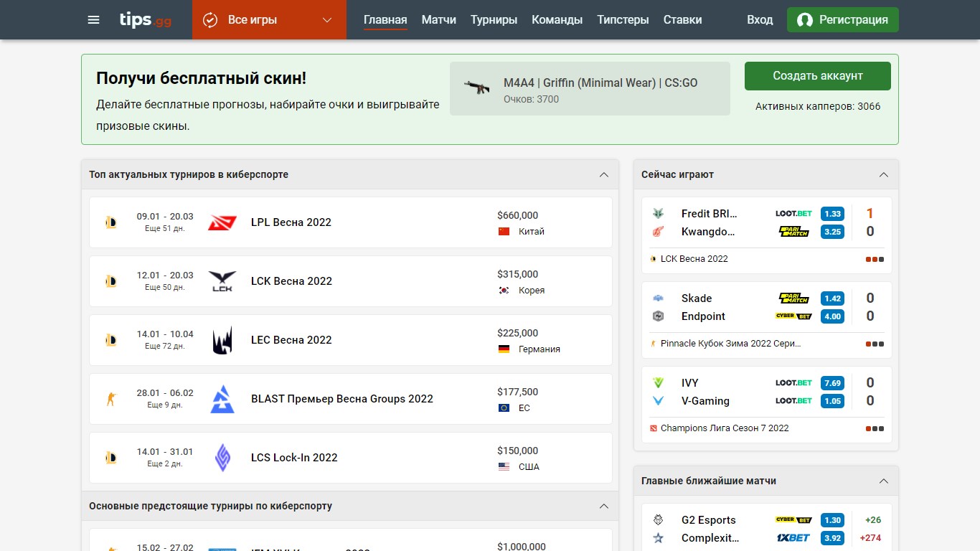
Task: Click the tips.gg logo
Action: tap(146, 20)
